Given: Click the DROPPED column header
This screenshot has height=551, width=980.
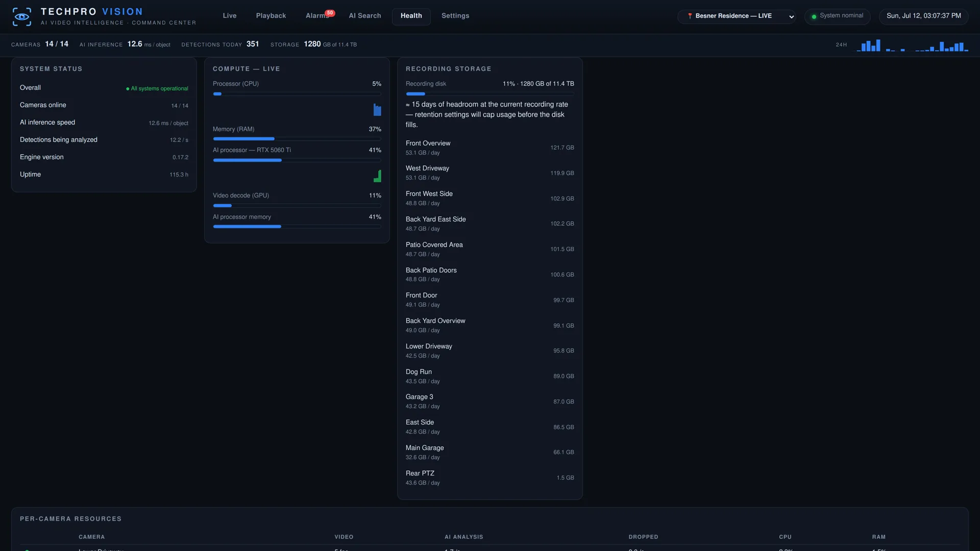Looking at the screenshot, I should click(x=644, y=537).
